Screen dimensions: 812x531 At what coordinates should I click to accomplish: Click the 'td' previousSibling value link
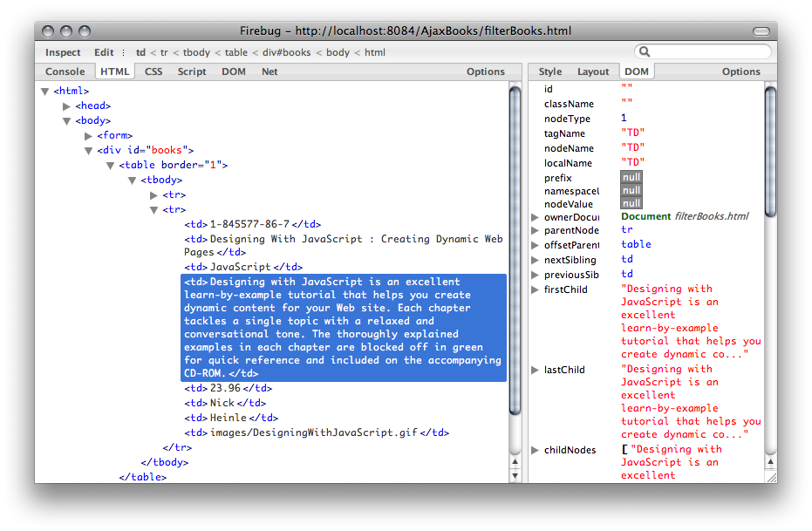point(627,274)
